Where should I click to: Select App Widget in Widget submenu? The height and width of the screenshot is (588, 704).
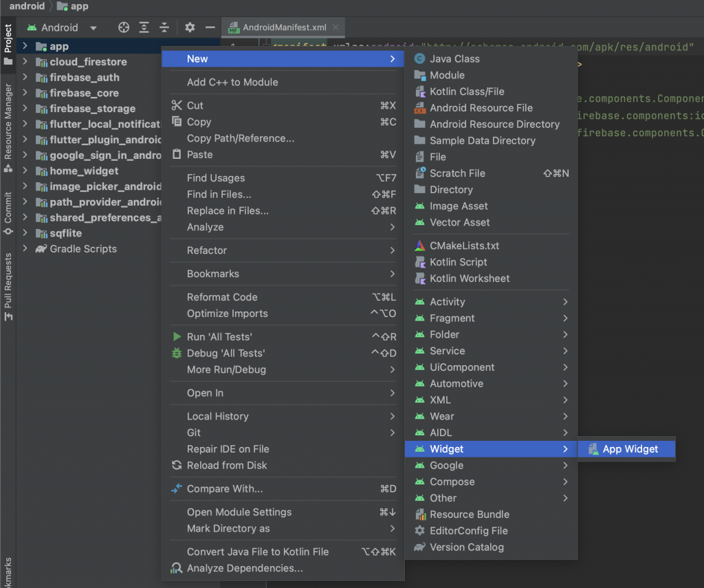click(626, 449)
